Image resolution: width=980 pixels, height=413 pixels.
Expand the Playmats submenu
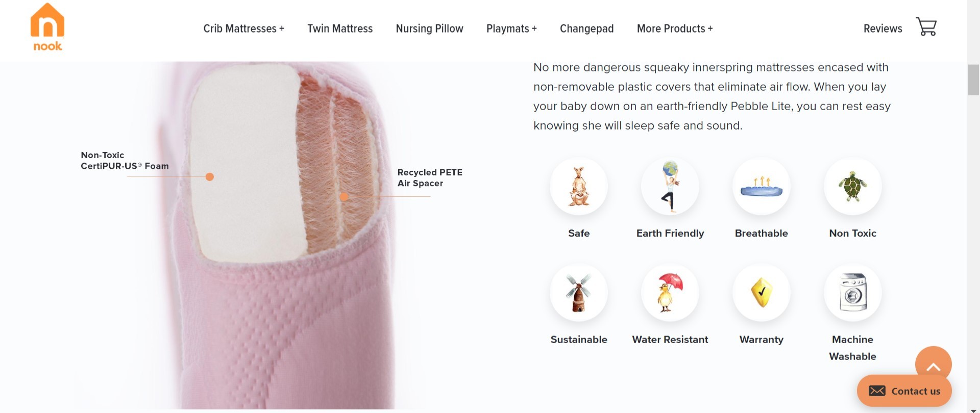point(511,29)
